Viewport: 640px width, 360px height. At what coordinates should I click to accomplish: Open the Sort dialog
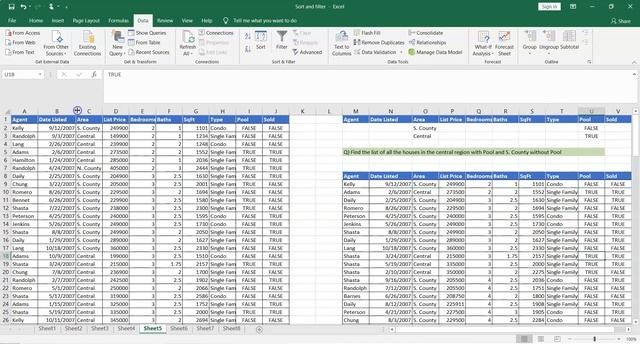(261, 40)
